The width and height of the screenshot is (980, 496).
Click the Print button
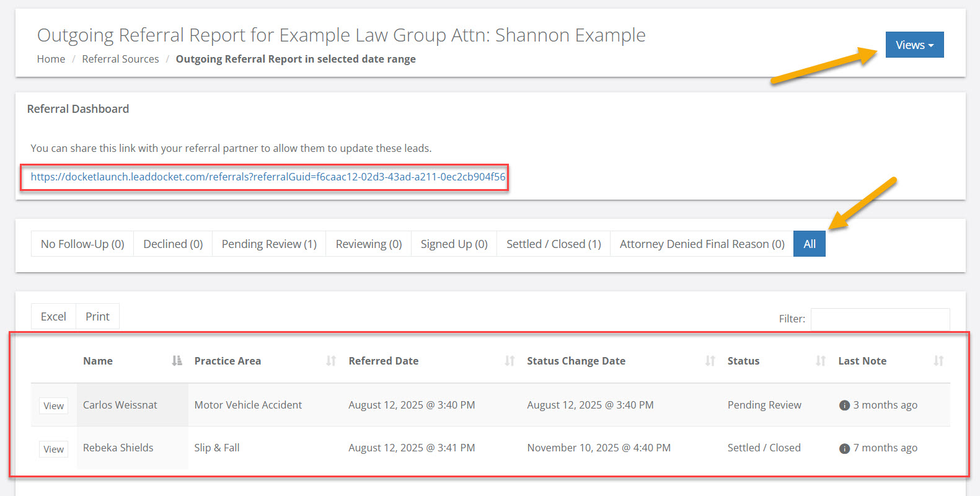[x=97, y=317]
